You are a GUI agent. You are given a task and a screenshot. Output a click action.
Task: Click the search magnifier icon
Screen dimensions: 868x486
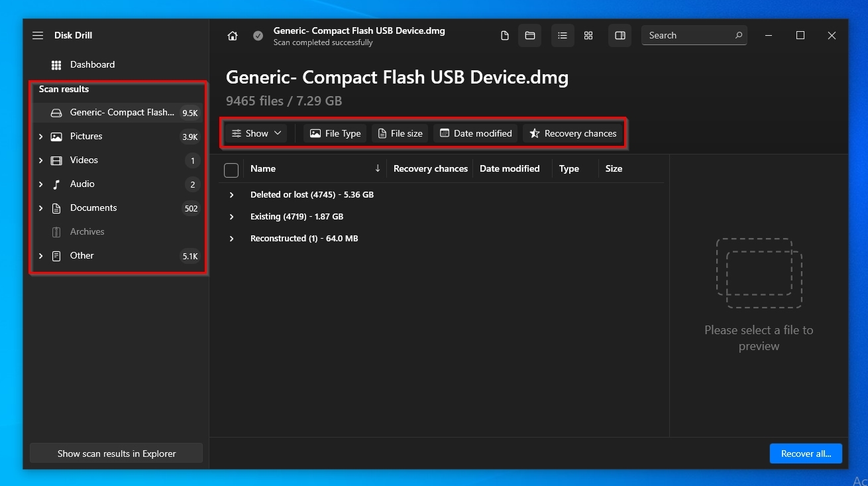click(x=739, y=36)
